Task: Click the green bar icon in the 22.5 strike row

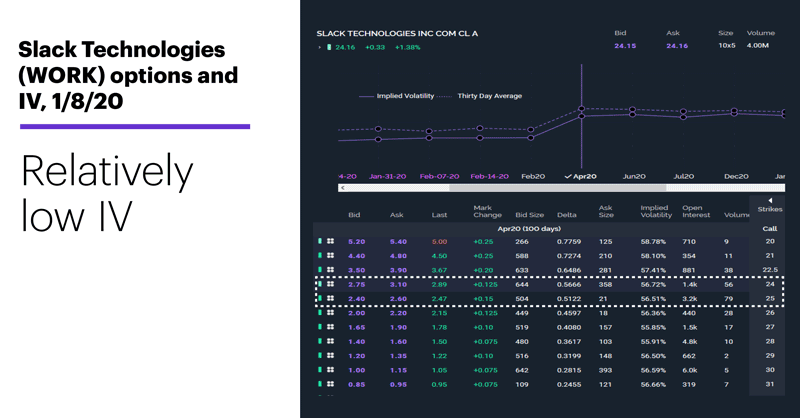Action: pyautogui.click(x=320, y=269)
